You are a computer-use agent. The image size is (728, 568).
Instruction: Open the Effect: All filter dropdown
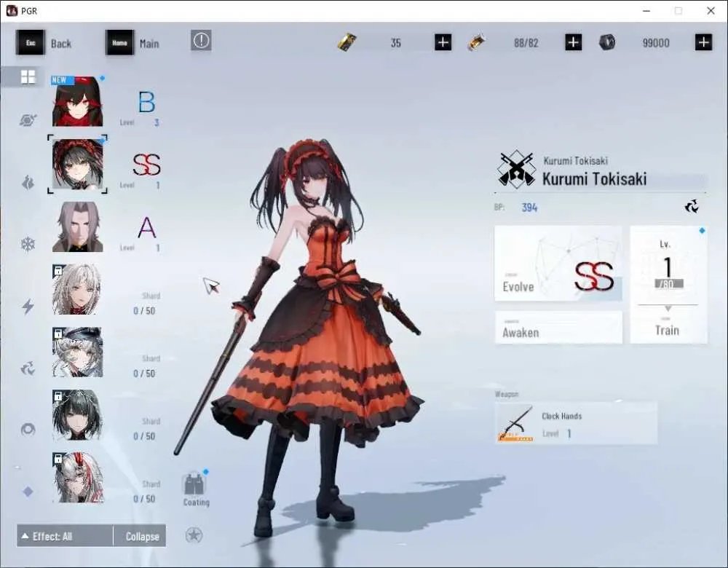pyautogui.click(x=65, y=536)
